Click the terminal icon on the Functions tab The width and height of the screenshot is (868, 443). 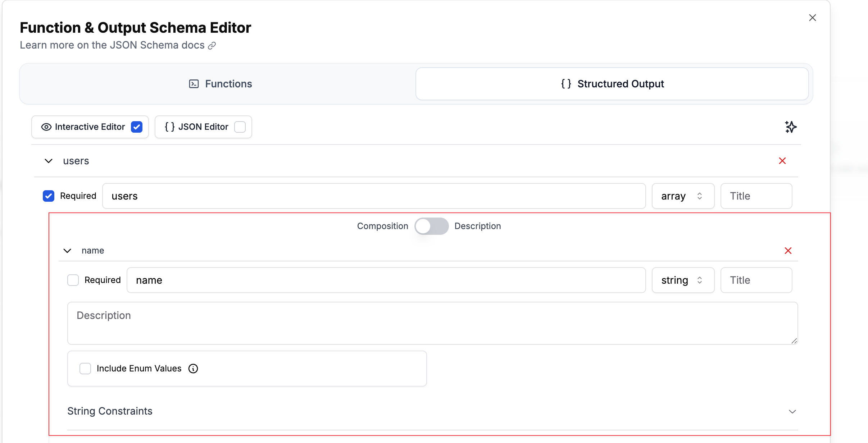pyautogui.click(x=194, y=84)
